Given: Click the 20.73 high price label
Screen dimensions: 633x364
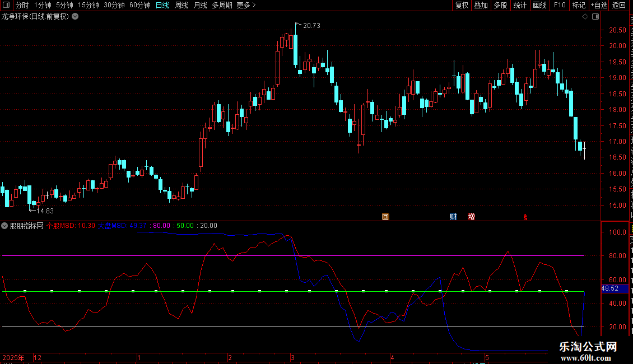Looking at the screenshot, I should (311, 25).
